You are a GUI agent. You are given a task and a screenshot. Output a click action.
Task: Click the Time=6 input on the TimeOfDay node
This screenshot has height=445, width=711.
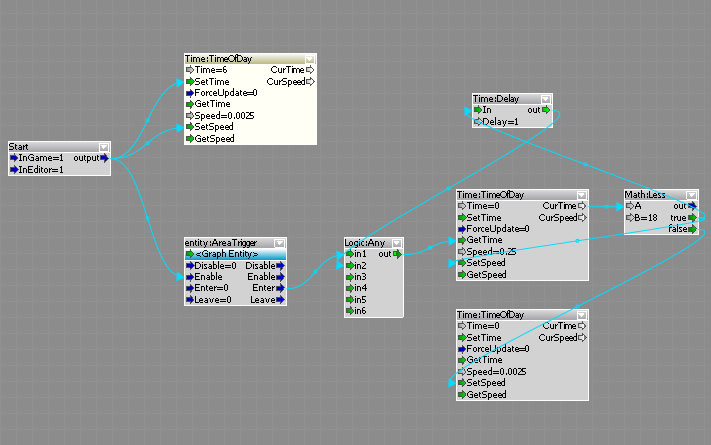click(x=210, y=70)
